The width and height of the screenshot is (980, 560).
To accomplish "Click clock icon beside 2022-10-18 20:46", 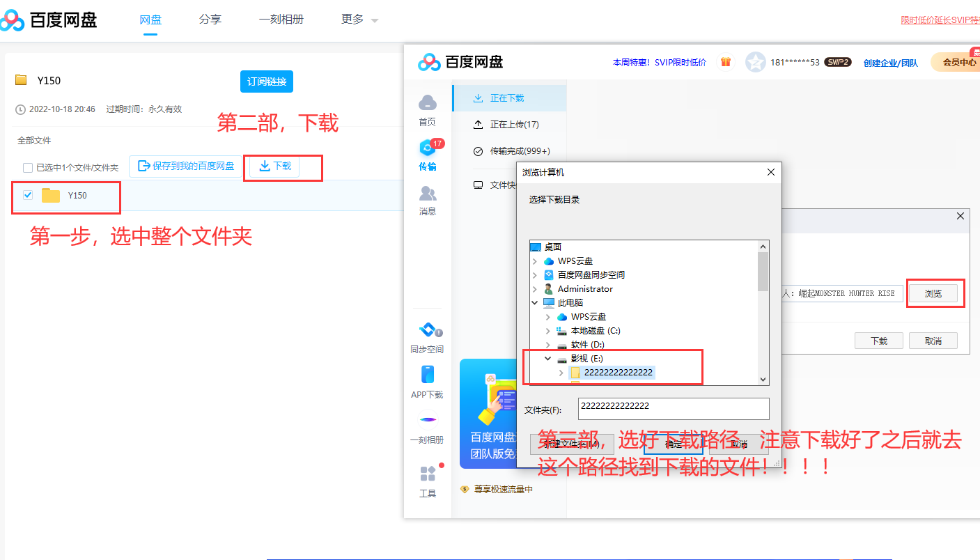I will (x=20, y=109).
